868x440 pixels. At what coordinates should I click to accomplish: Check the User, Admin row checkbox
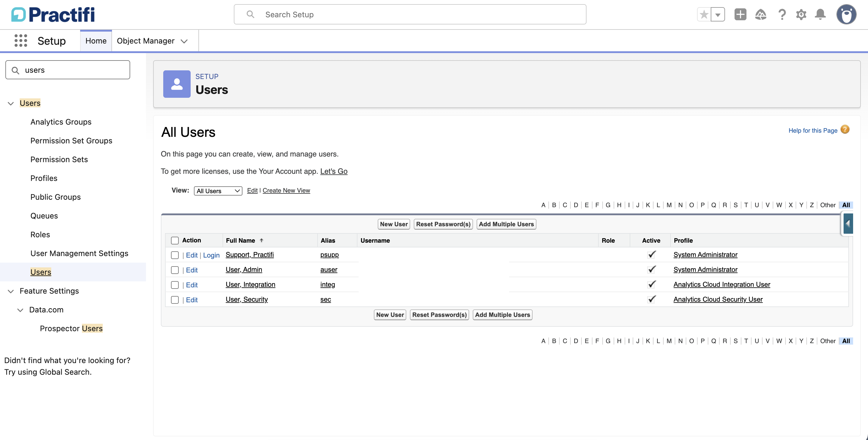(x=175, y=270)
